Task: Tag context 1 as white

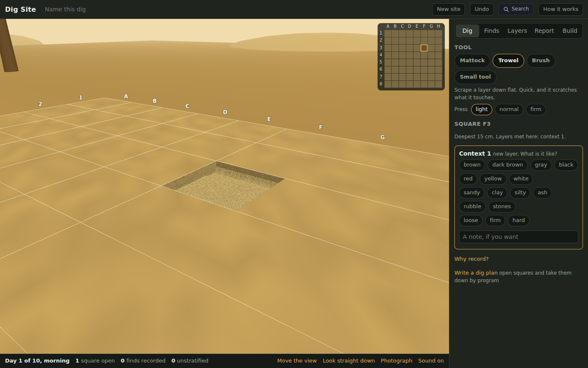Action: (x=521, y=179)
